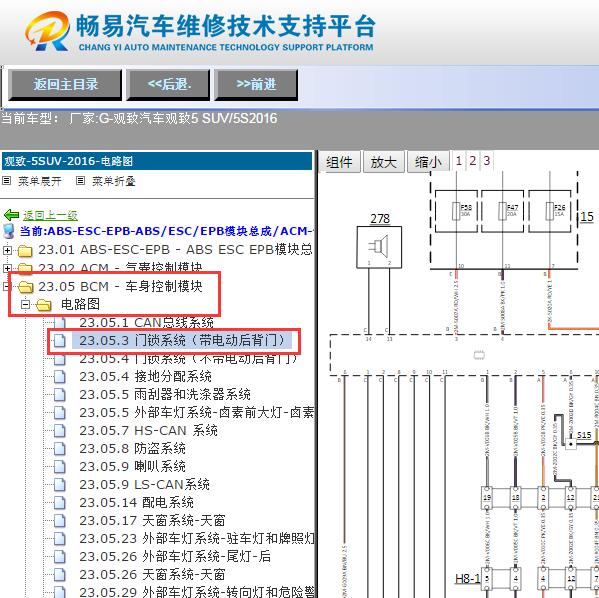Open 23.05.4 接地分配系统
The image size is (599, 598).
pos(145,376)
